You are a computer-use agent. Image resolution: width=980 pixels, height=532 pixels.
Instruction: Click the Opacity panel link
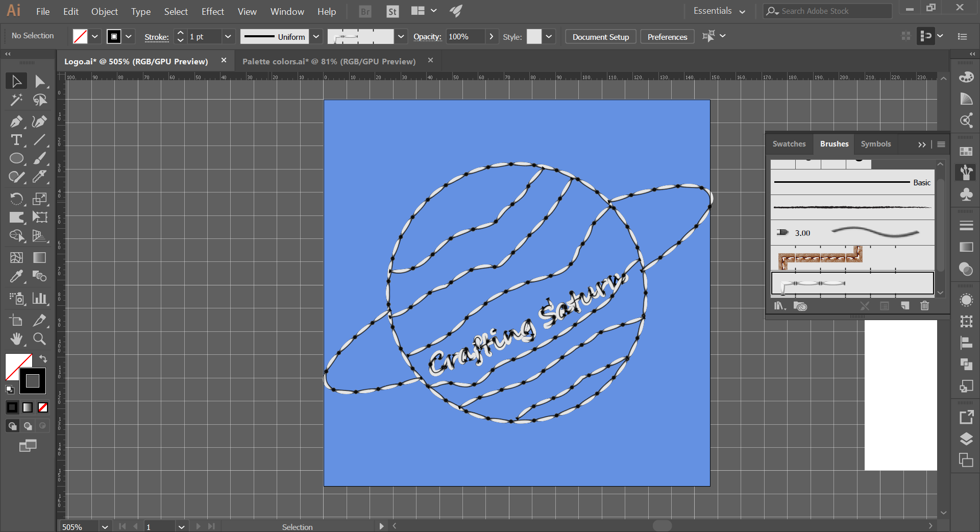[x=427, y=37]
